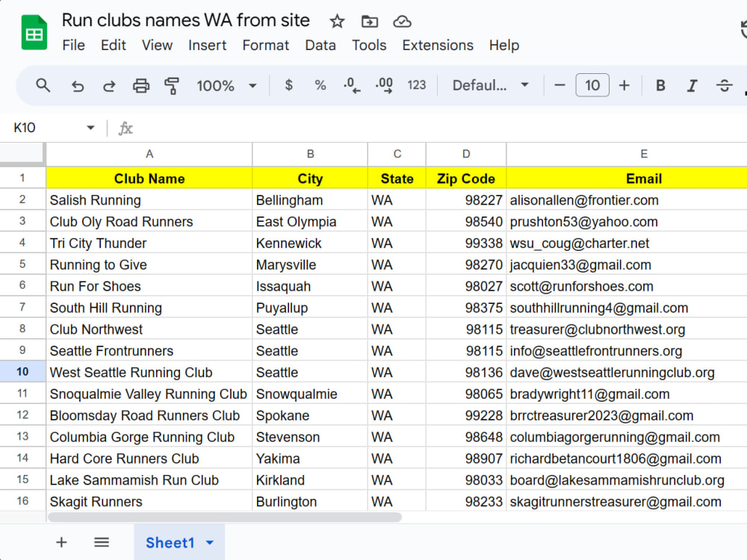The image size is (747, 560).
Task: Expand the Name box dropdown arrow
Action: click(90, 128)
